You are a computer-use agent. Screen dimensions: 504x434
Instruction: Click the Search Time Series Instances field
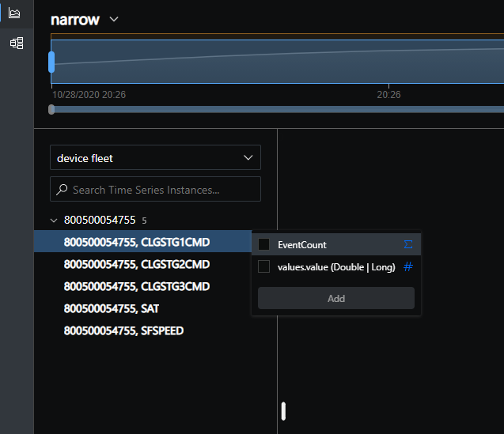pos(156,189)
